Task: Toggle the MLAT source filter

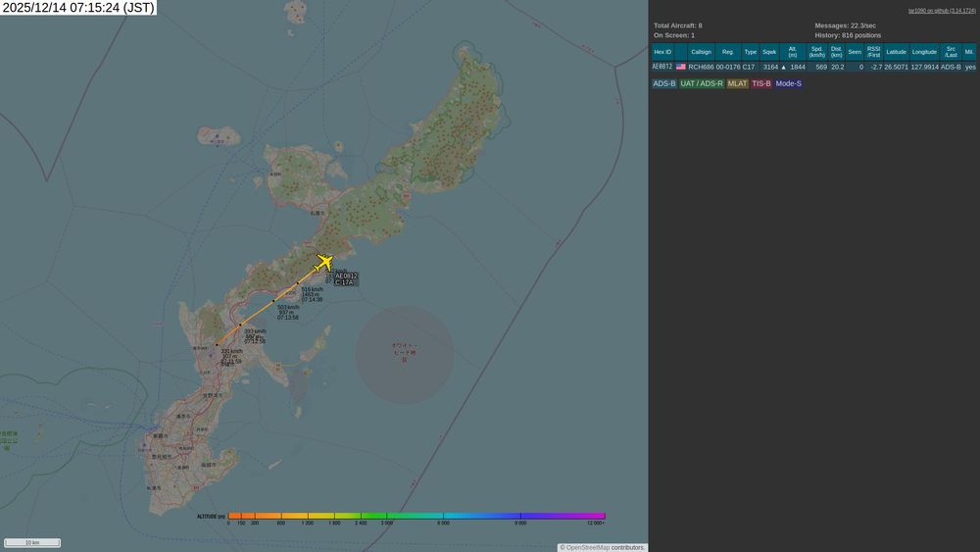Action: pyautogui.click(x=738, y=83)
